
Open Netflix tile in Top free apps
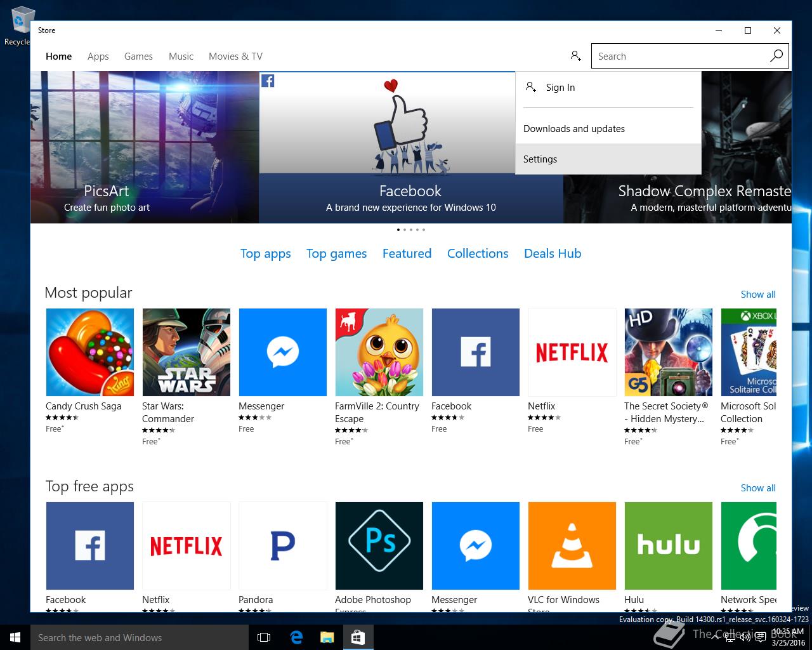pyautogui.click(x=187, y=546)
